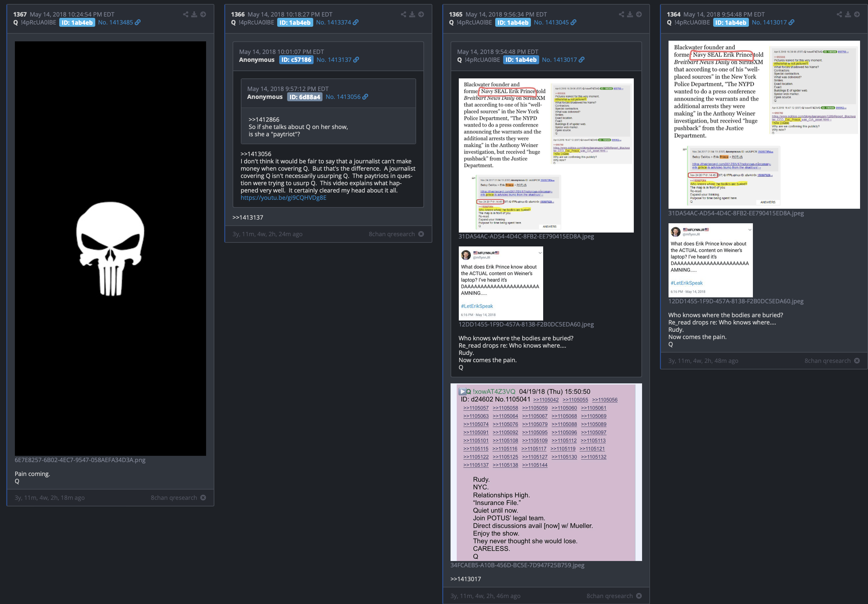
Task: Download post 1365 with the download icon
Action: [x=630, y=14]
